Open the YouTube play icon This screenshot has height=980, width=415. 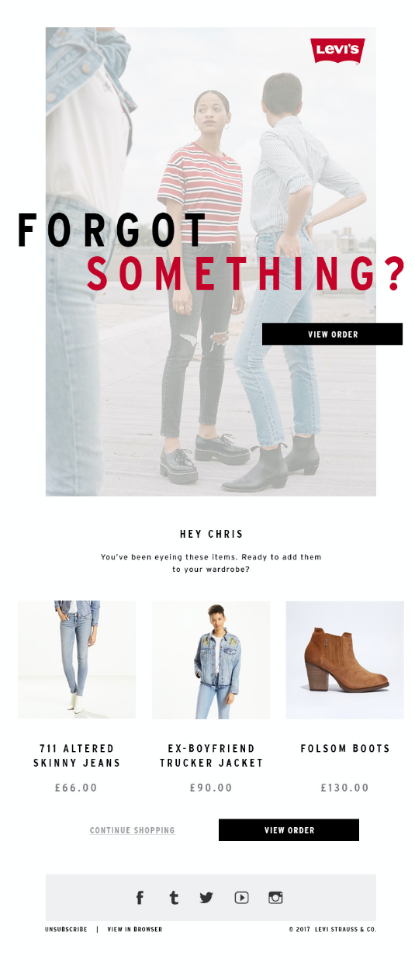click(241, 898)
